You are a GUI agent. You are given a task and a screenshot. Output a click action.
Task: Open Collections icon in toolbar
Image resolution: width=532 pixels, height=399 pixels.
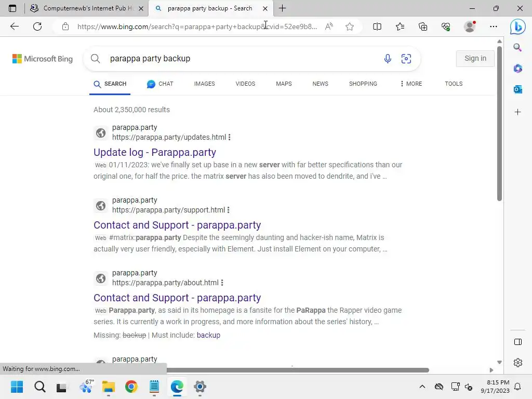tap(423, 26)
